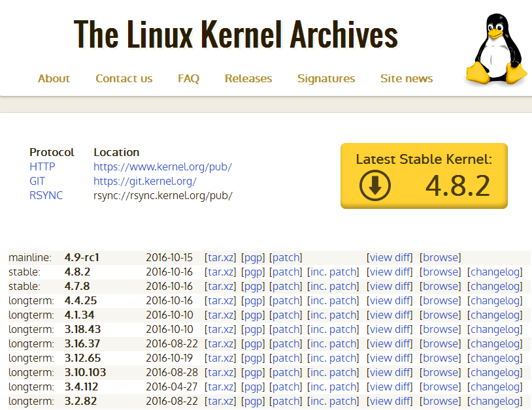Screen dimensions: 532x410
Task: Click the GIT protocol link
Action: [x=37, y=181]
